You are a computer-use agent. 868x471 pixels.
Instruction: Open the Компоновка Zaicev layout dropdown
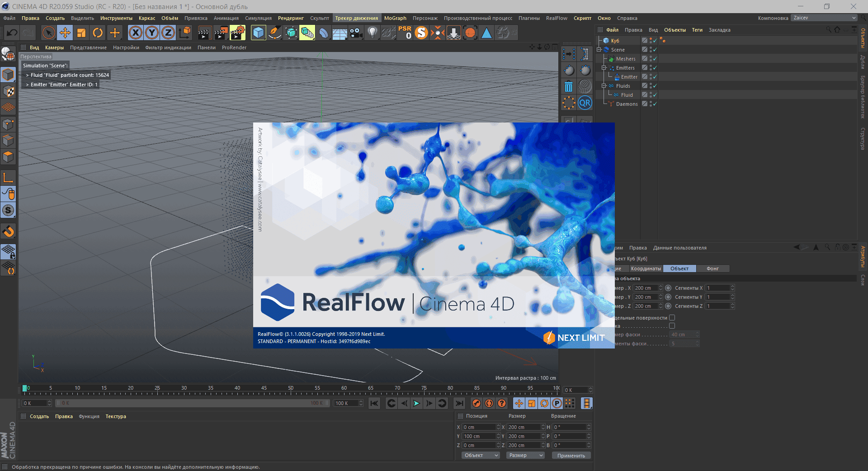click(824, 18)
